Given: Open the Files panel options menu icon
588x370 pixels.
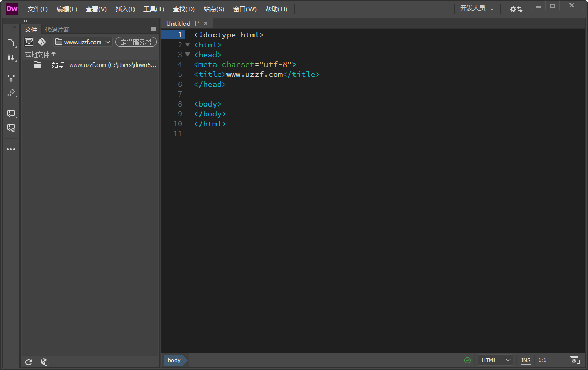Looking at the screenshot, I should point(154,29).
